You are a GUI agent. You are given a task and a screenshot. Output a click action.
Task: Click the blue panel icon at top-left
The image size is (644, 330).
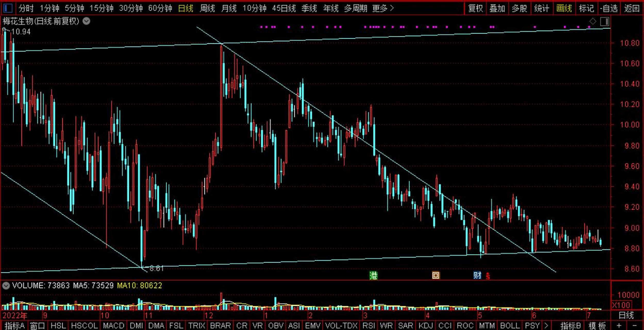coord(8,8)
